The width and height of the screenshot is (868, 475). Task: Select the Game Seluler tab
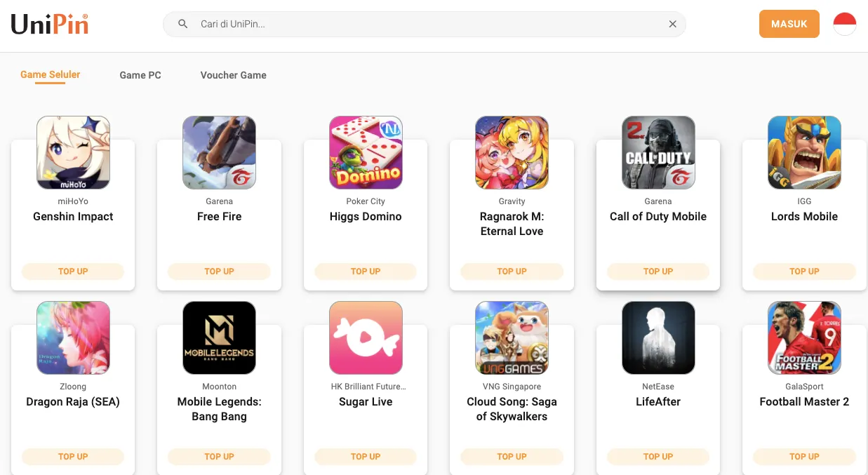click(51, 74)
